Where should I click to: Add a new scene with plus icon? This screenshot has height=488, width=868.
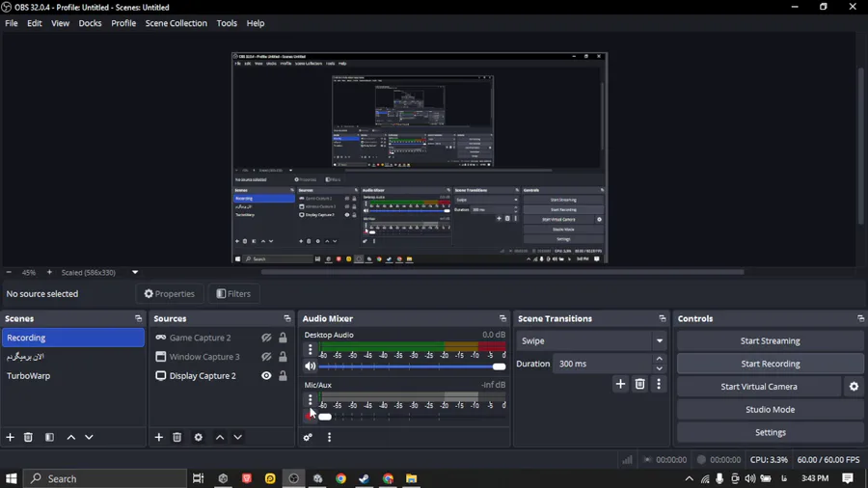click(10, 437)
